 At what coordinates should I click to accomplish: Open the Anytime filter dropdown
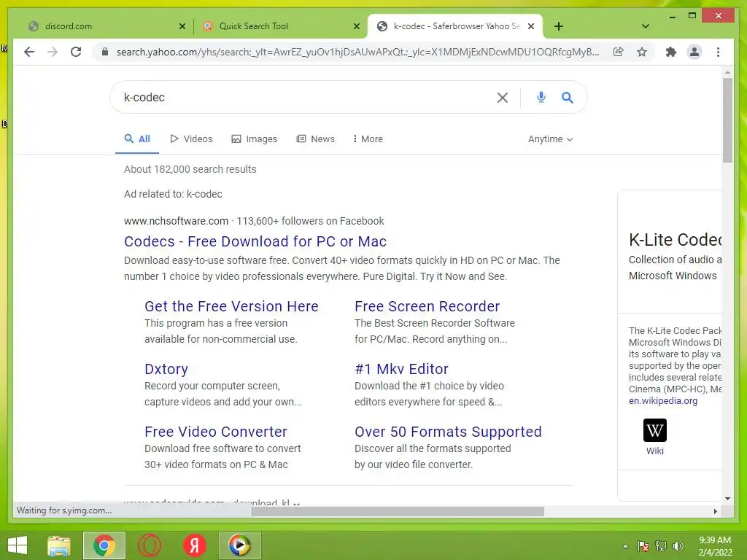550,139
